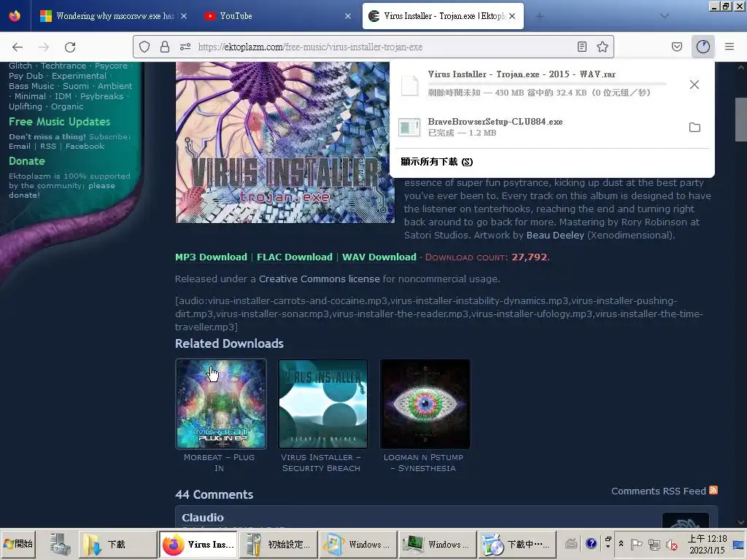Click the taskbar clock showing 12:18
The height and width of the screenshot is (560, 747).
pyautogui.click(x=707, y=544)
